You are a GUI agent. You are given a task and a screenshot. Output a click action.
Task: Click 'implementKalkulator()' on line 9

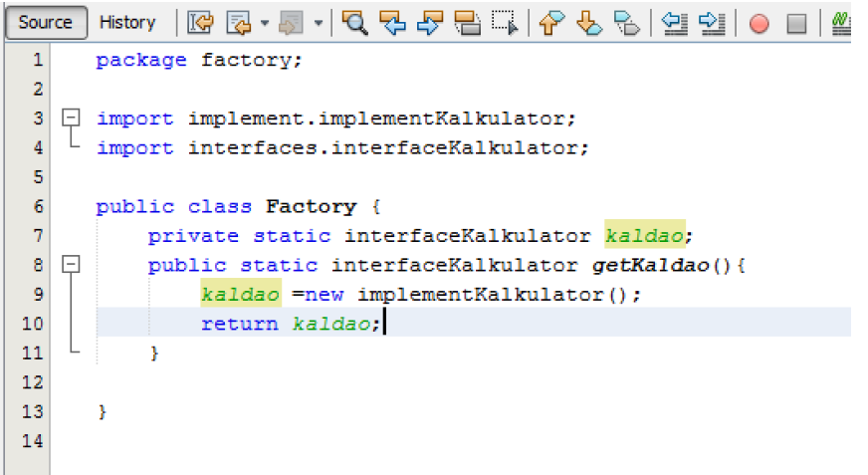click(492, 295)
